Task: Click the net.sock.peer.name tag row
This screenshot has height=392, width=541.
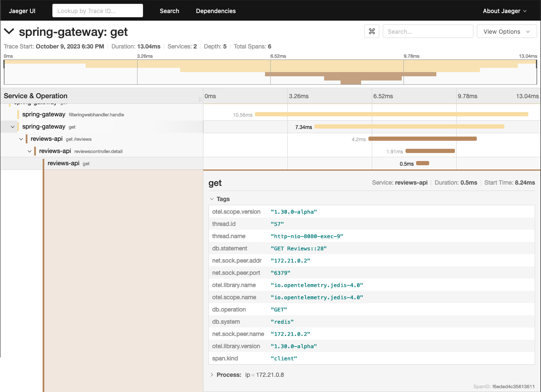Action: [x=372, y=334]
